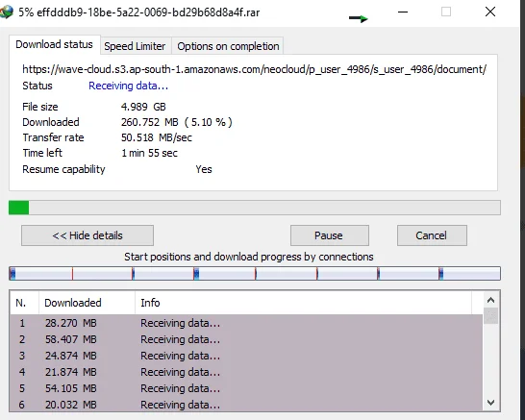Click the time left value 1 min 55 sec
The width and height of the screenshot is (525, 420).
(149, 153)
